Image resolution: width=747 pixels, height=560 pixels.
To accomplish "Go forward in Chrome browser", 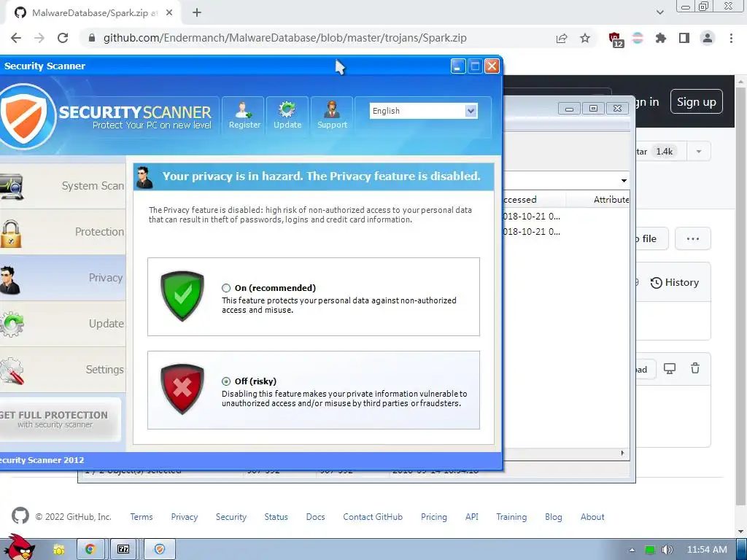I will click(x=39, y=38).
